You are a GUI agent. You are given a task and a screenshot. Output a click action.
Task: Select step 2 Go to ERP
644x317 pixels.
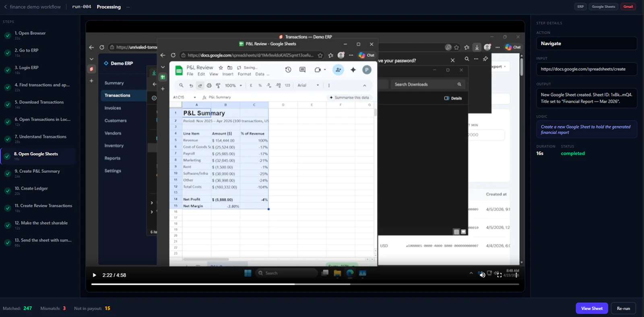pos(38,52)
